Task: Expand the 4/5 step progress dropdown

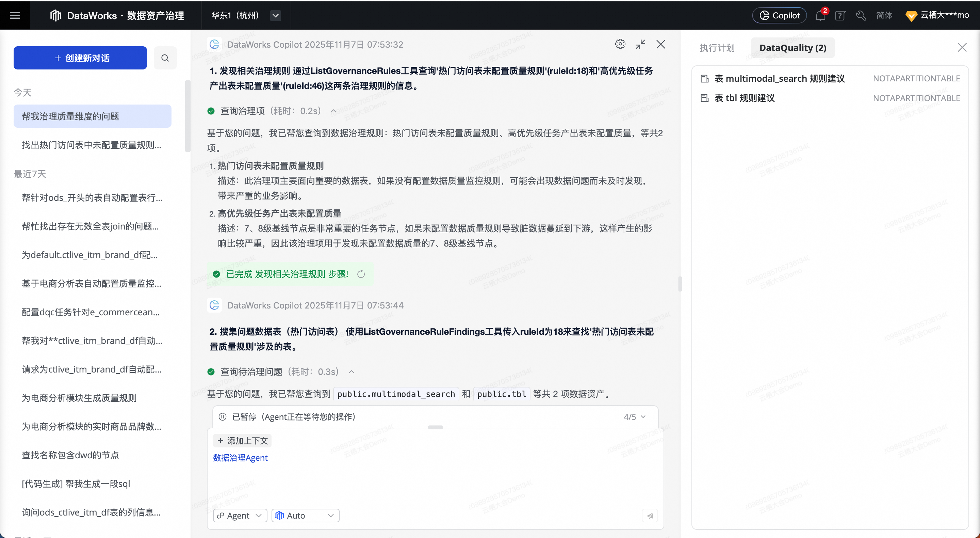Action: [x=635, y=416]
